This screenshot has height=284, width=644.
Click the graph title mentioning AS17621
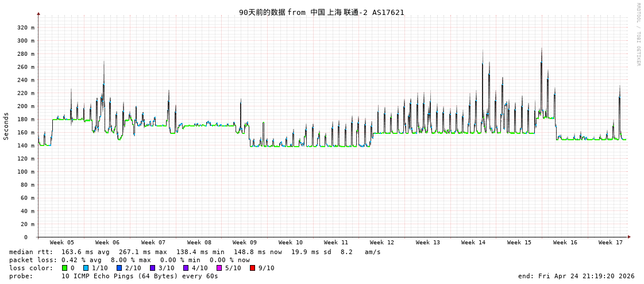(x=321, y=12)
